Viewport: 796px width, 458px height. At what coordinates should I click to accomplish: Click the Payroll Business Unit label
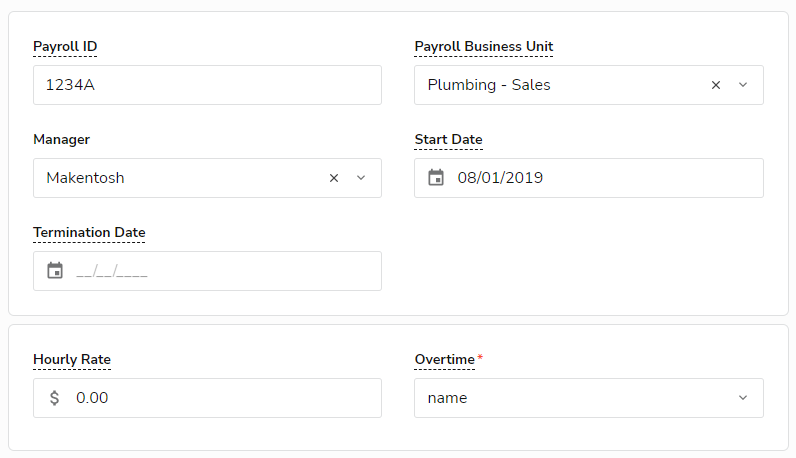click(483, 46)
